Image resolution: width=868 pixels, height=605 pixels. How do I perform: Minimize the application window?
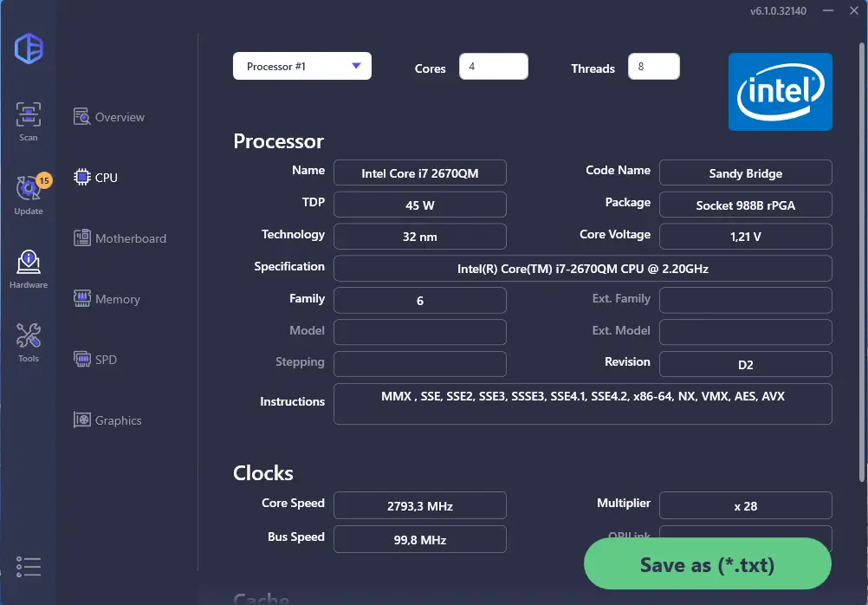click(x=828, y=10)
